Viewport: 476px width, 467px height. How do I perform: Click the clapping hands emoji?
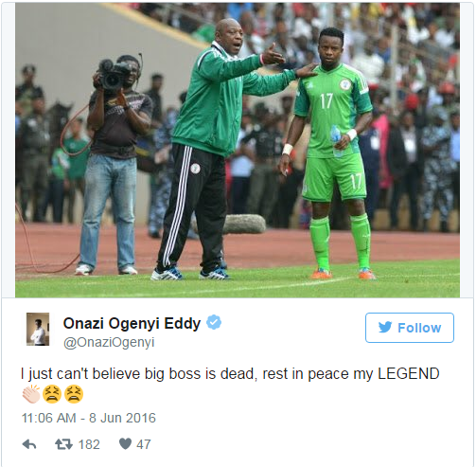tap(31, 394)
